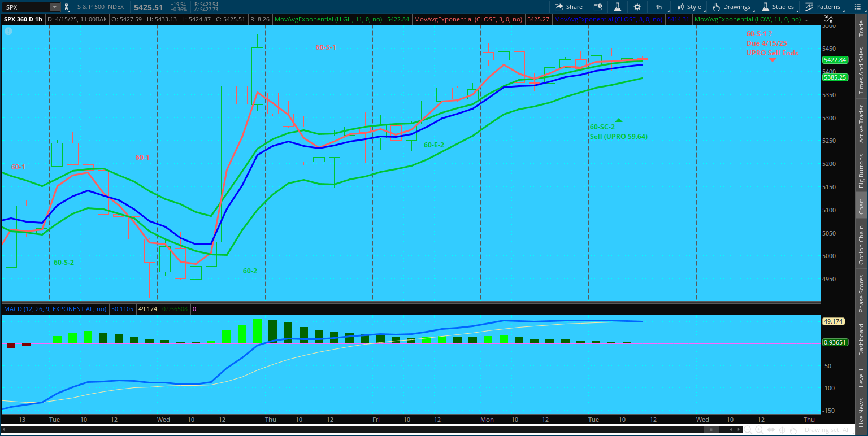Click the 60-S-2 chart annotation

[64, 263]
